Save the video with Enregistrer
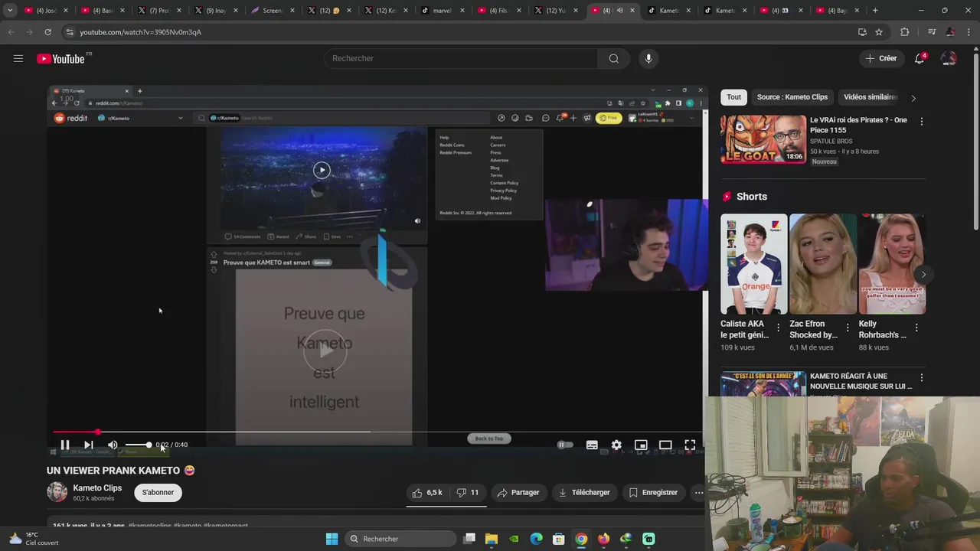Screen dimensions: 980x551 pyautogui.click(x=653, y=493)
